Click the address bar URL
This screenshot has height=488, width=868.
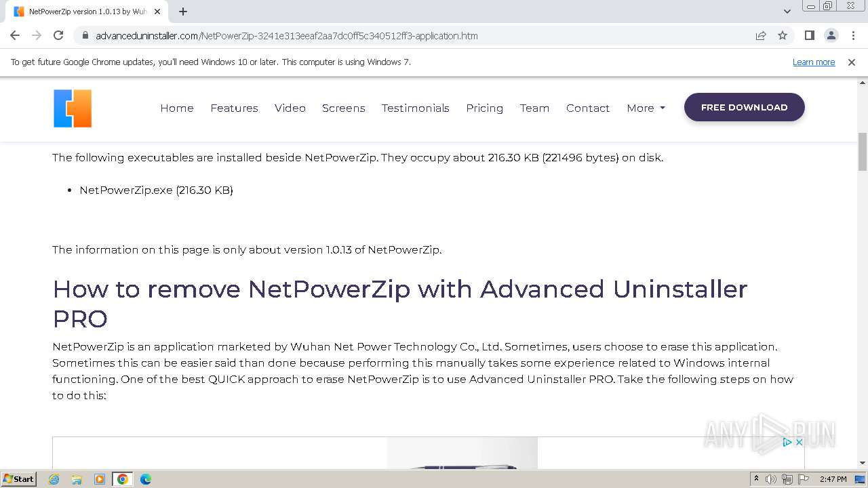287,35
